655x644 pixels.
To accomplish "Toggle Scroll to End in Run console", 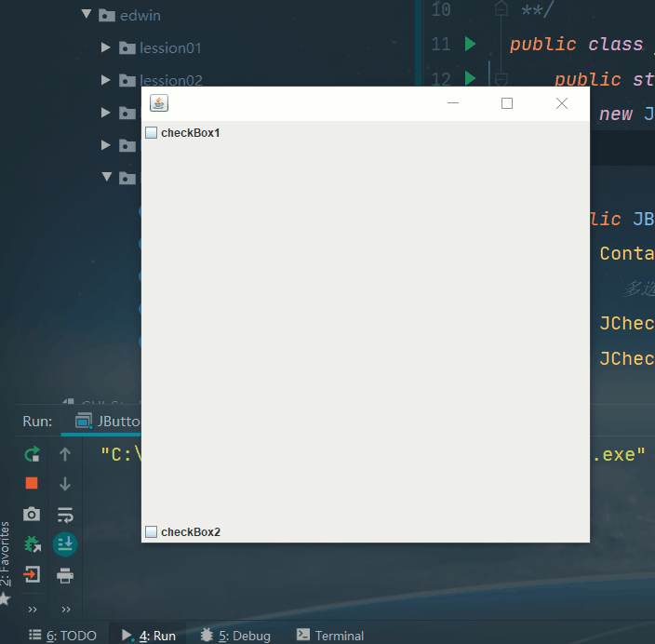I will coord(65,544).
